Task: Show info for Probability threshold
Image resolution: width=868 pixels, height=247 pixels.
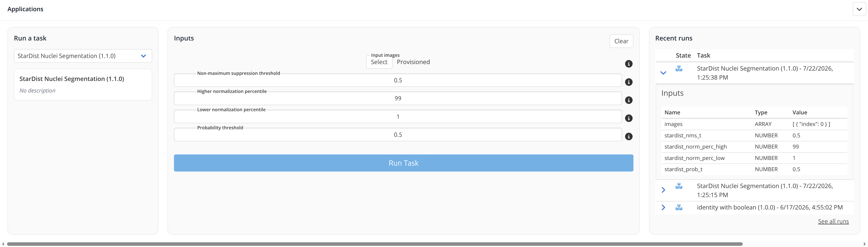Action: pos(629,136)
